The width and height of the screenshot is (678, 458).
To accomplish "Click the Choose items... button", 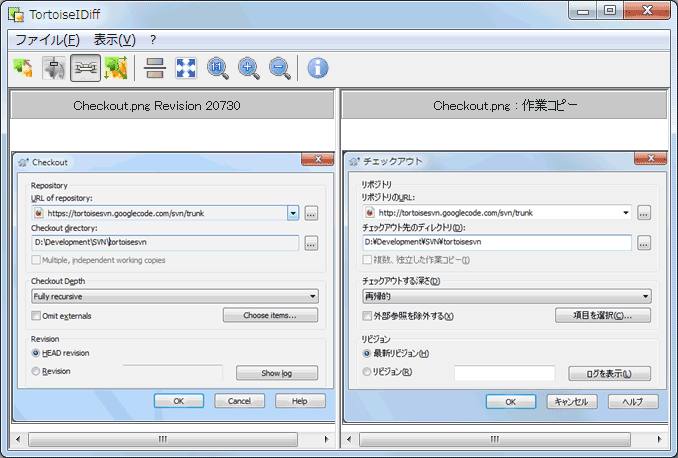I will click(x=270, y=315).
